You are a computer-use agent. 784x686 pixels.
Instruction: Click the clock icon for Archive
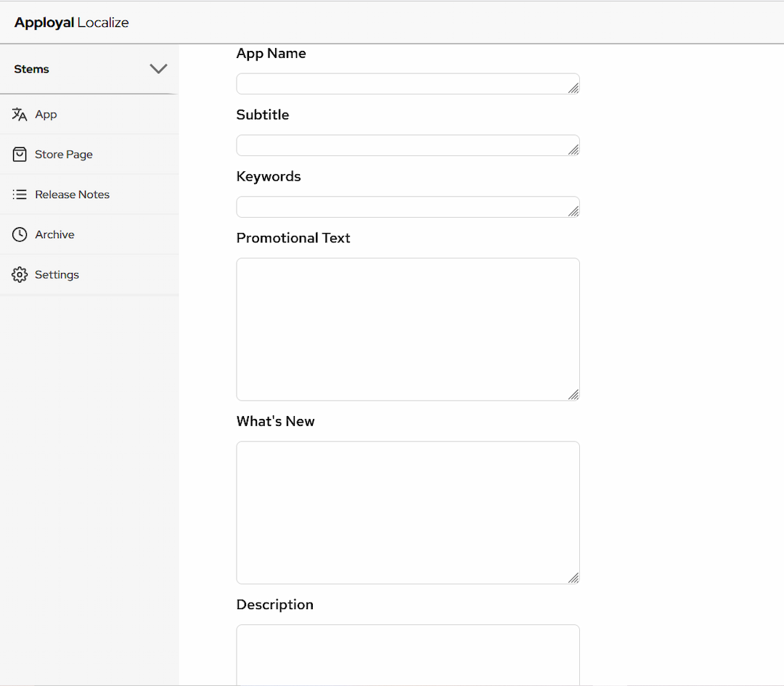point(20,234)
